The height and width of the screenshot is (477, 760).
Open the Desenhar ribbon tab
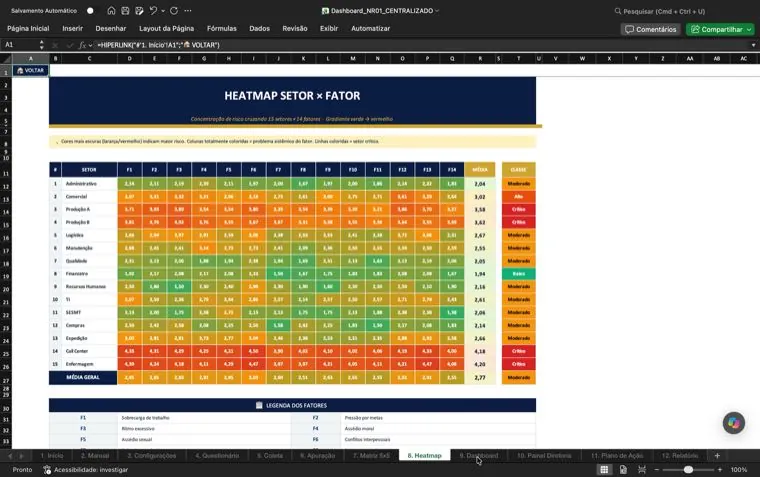pos(111,29)
